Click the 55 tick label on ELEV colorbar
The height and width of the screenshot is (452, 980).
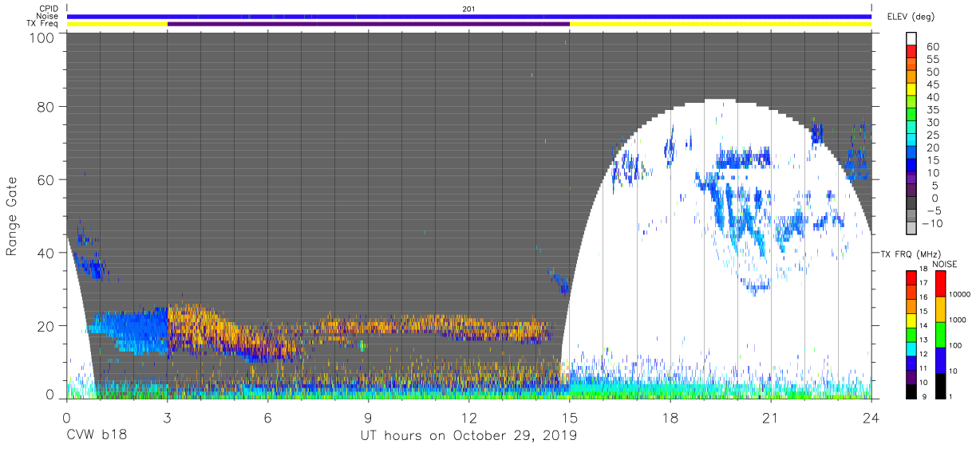pos(931,59)
